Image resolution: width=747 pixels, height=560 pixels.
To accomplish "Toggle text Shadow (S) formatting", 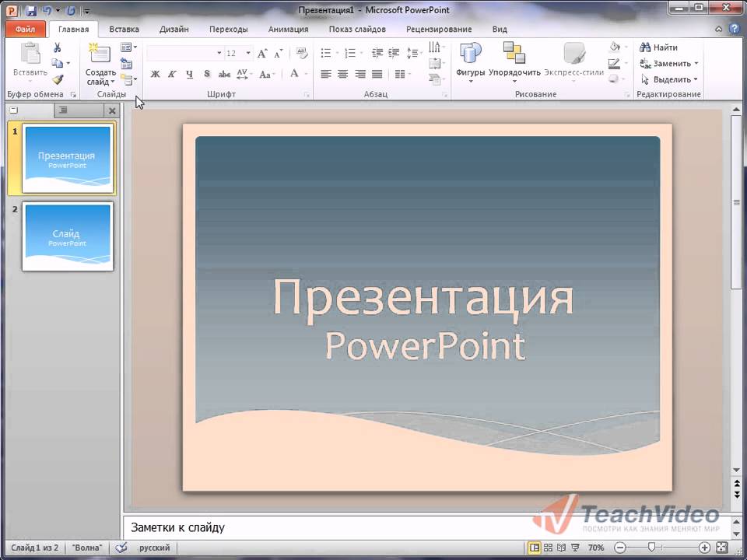I will (x=207, y=75).
